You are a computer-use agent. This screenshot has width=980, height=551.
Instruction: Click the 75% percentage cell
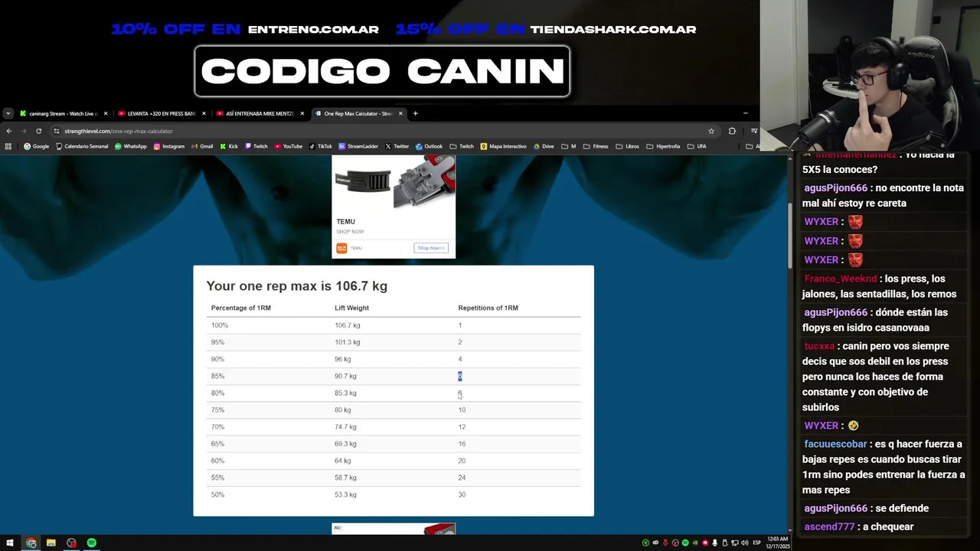pyautogui.click(x=217, y=410)
